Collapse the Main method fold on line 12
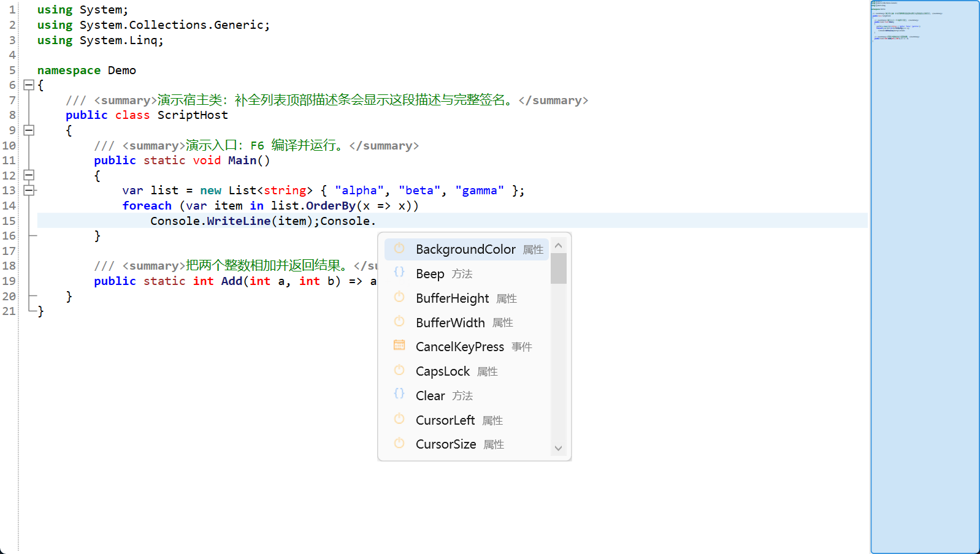980x554 pixels. pos(29,175)
